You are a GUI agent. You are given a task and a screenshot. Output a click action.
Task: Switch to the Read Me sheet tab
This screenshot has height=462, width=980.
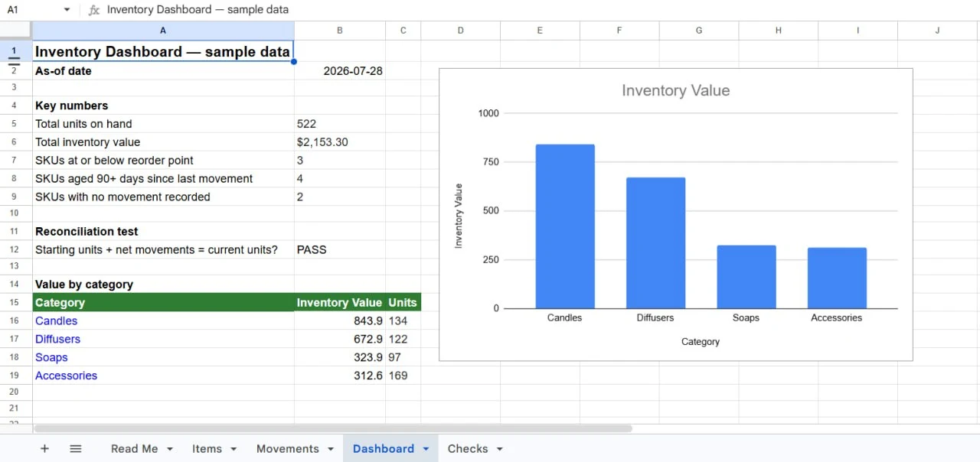134,449
